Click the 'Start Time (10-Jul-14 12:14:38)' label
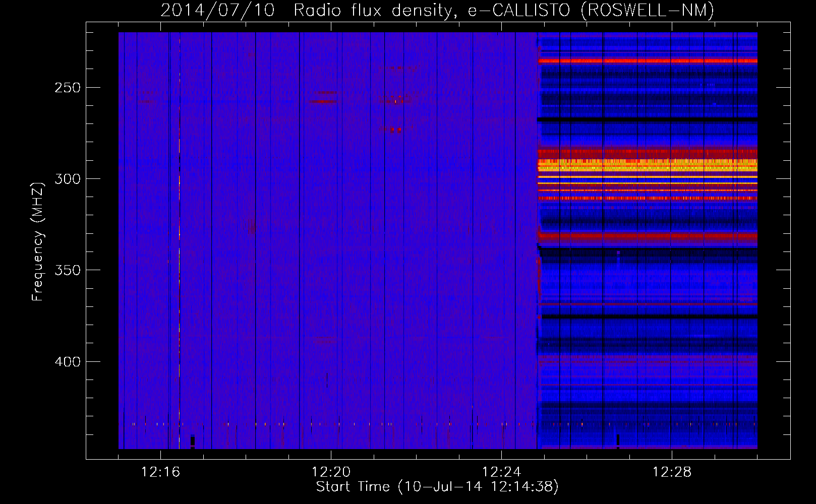 click(437, 487)
